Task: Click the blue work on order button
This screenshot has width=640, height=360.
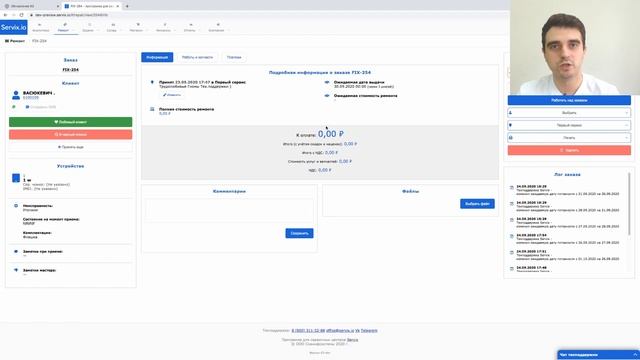Action: click(569, 100)
